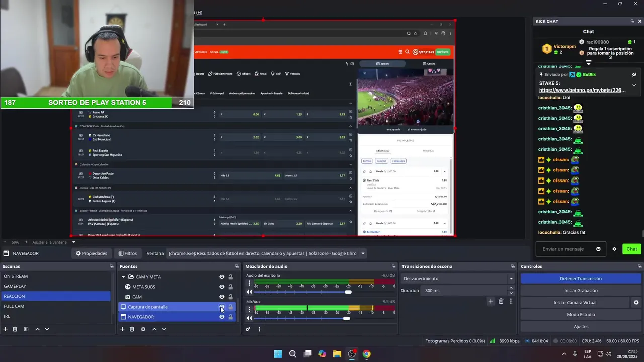This screenshot has width=644, height=362.
Task: Hide the CAM source
Action: pos(222,297)
